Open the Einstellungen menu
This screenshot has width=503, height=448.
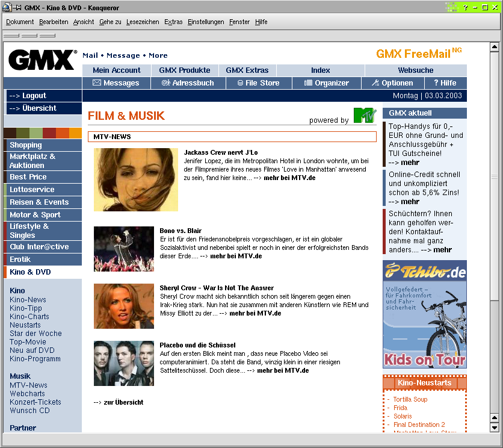206,22
